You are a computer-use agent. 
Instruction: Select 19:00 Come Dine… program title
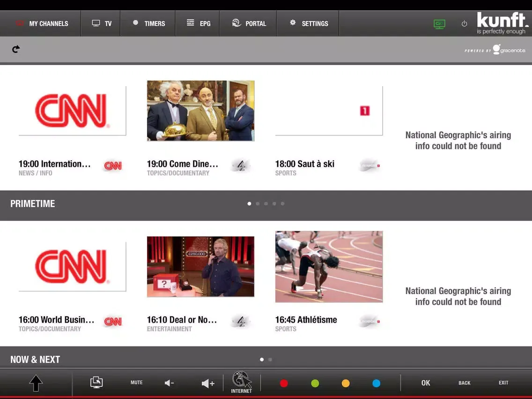pos(183,164)
